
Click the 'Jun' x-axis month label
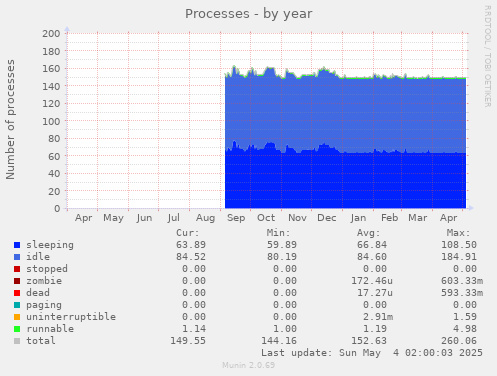tap(144, 218)
